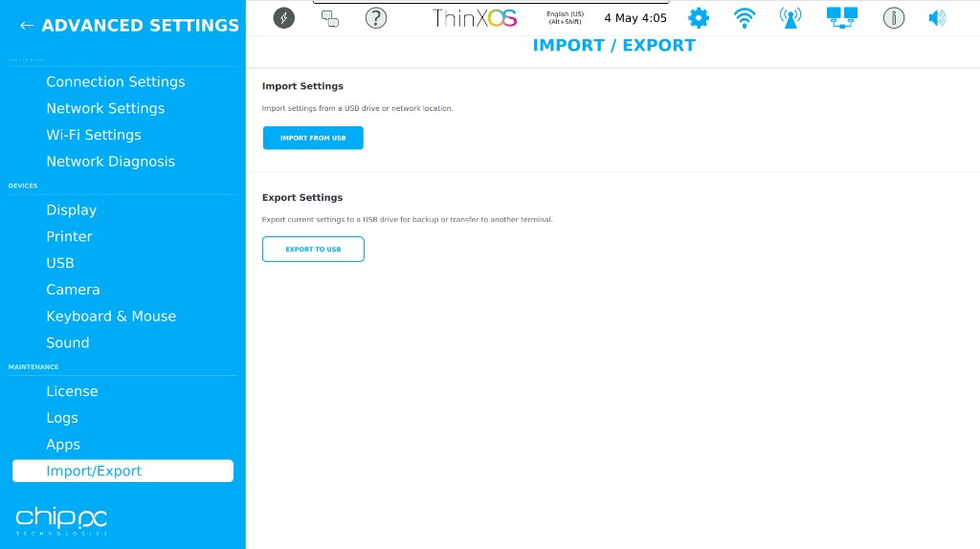Image resolution: width=980 pixels, height=549 pixels.
Task: Switch keyboard language English (US) indicator
Action: click(x=565, y=17)
